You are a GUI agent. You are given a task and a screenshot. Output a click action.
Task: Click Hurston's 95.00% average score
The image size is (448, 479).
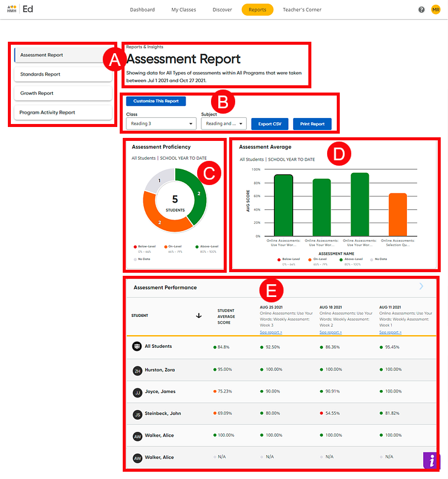tap(225, 370)
